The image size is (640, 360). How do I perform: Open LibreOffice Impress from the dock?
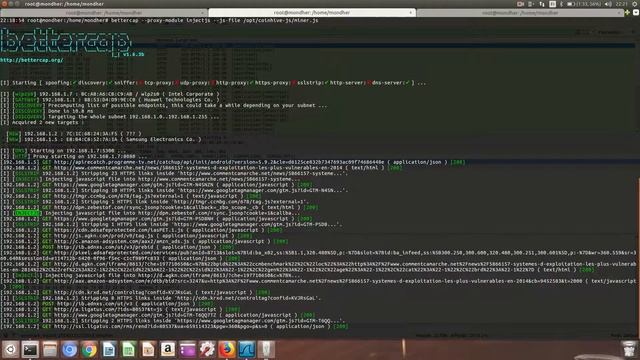pyautogui.click(x=148, y=350)
